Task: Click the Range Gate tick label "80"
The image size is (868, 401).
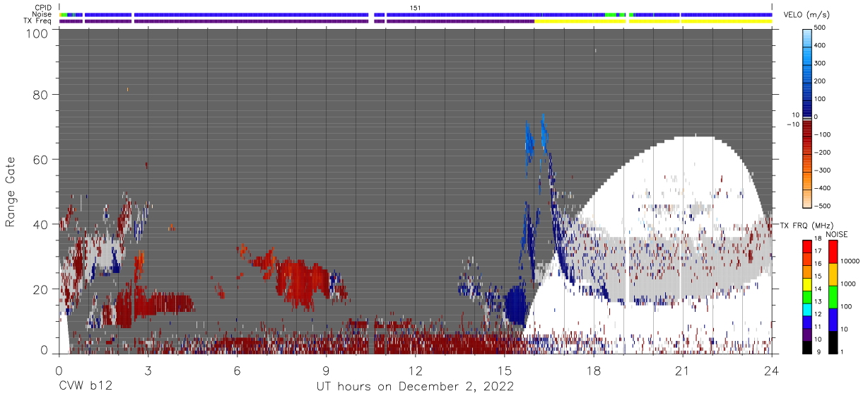Action: click(40, 94)
